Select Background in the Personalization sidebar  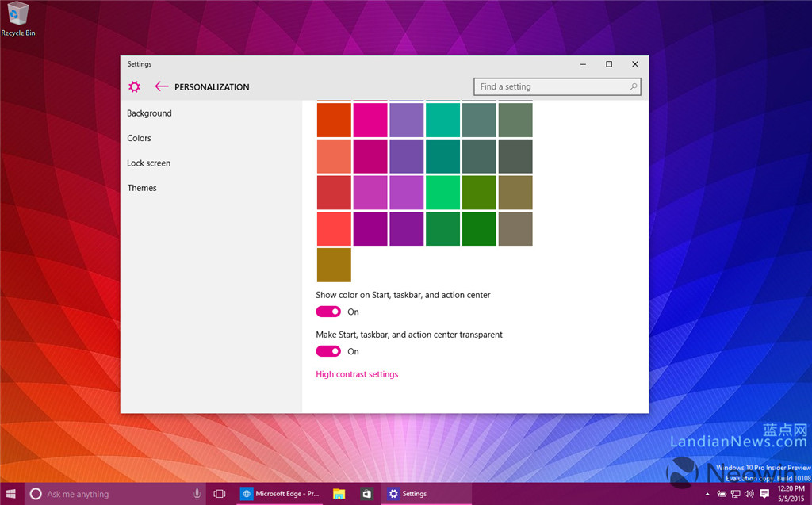pyautogui.click(x=149, y=113)
